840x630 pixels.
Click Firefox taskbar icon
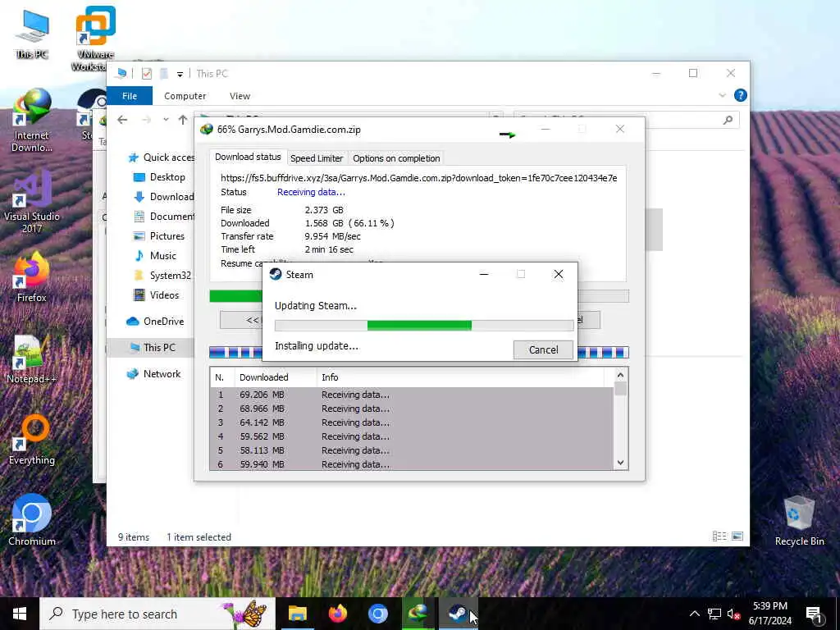pyautogui.click(x=337, y=614)
